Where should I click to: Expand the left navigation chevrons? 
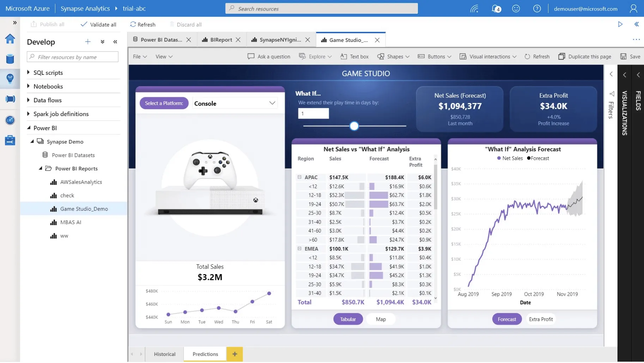14,23
